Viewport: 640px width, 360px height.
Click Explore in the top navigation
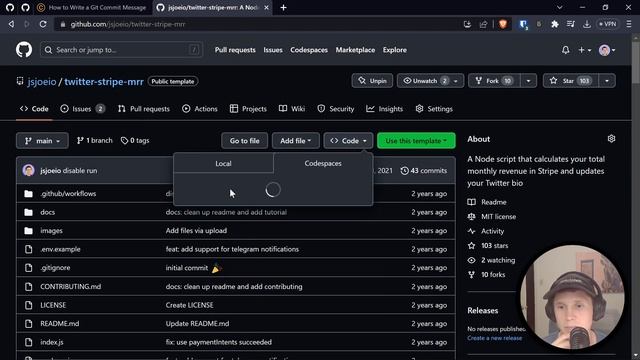point(395,50)
